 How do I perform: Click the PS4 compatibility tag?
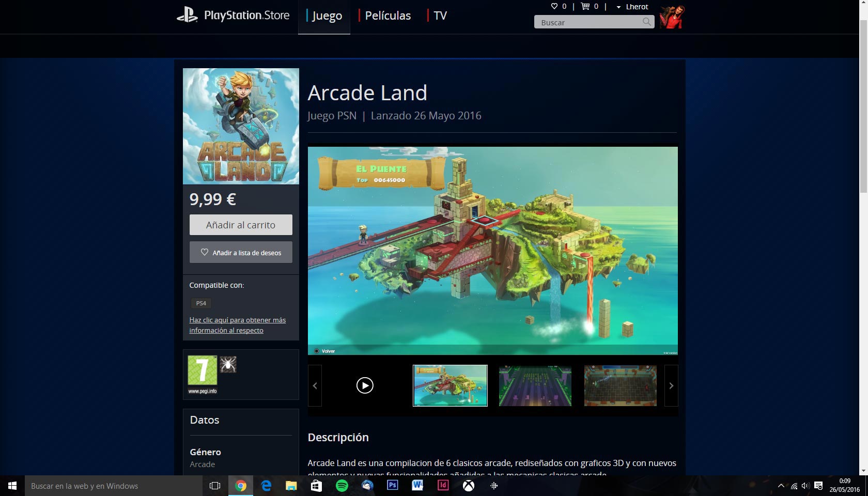pyautogui.click(x=201, y=303)
